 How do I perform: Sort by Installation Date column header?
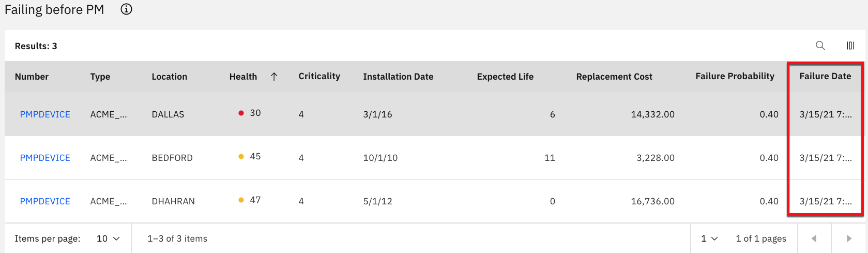(x=398, y=77)
